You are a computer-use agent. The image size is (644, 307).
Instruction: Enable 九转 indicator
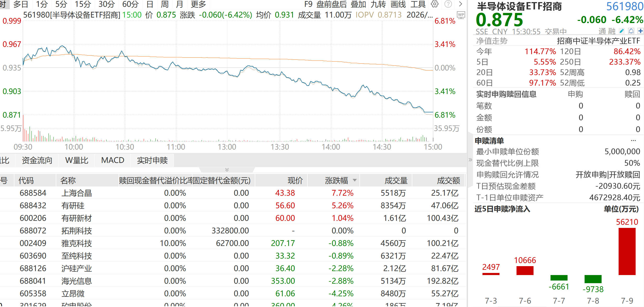tap(378, 4)
